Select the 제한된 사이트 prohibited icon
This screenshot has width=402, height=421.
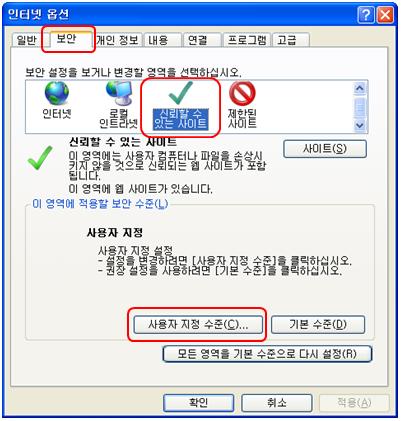242,93
